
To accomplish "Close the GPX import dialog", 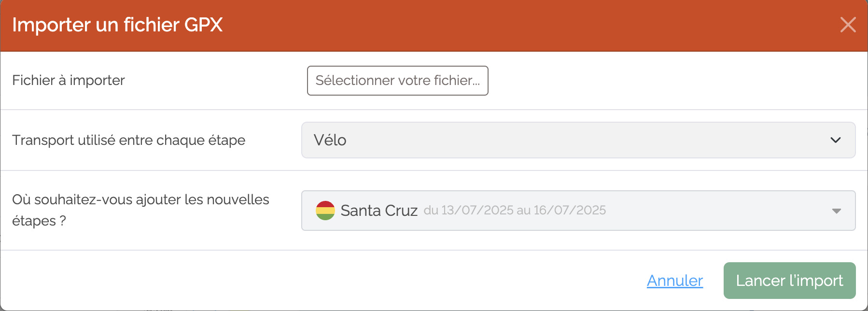I will 848,25.
